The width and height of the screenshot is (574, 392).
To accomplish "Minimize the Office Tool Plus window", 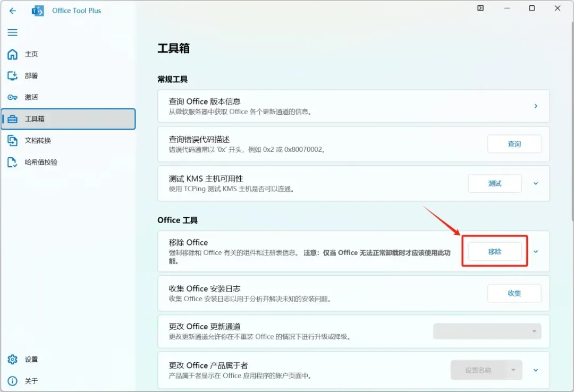I will 507,8.
